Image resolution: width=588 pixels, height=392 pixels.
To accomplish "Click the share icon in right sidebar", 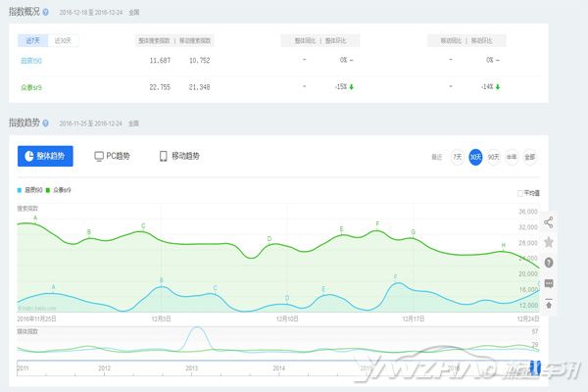I will click(549, 221).
